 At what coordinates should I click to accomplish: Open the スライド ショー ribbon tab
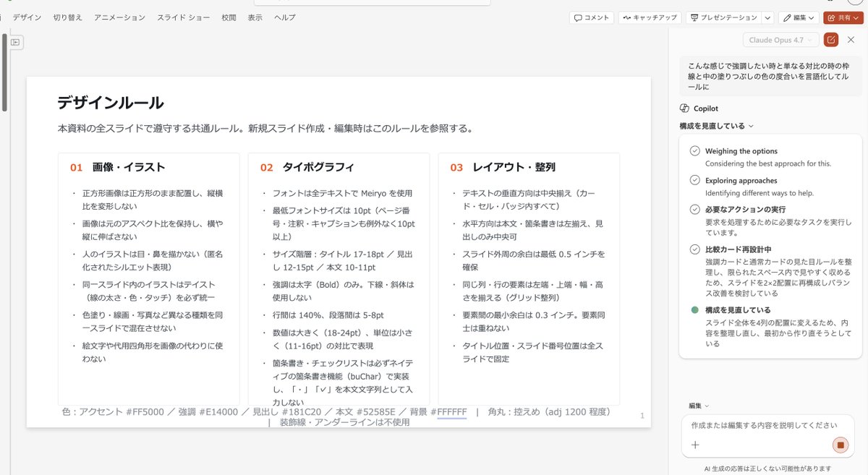183,17
